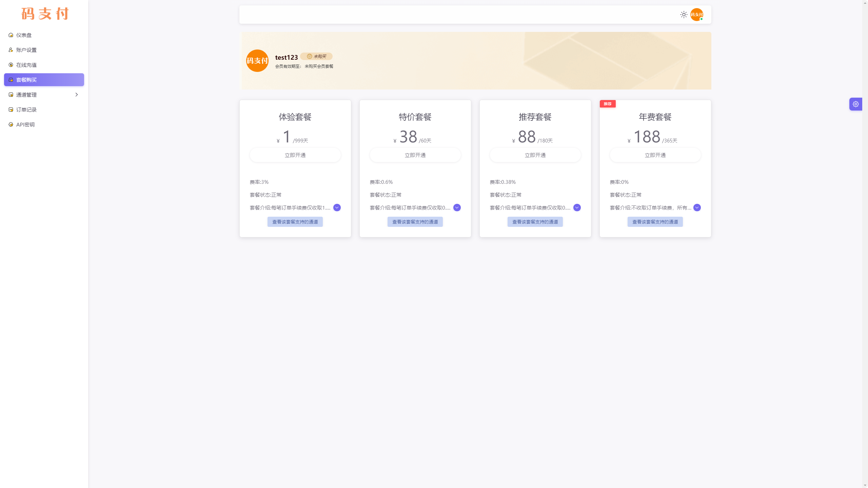
Task: Select the highlighted 套餐购买 menu item
Action: 26,80
